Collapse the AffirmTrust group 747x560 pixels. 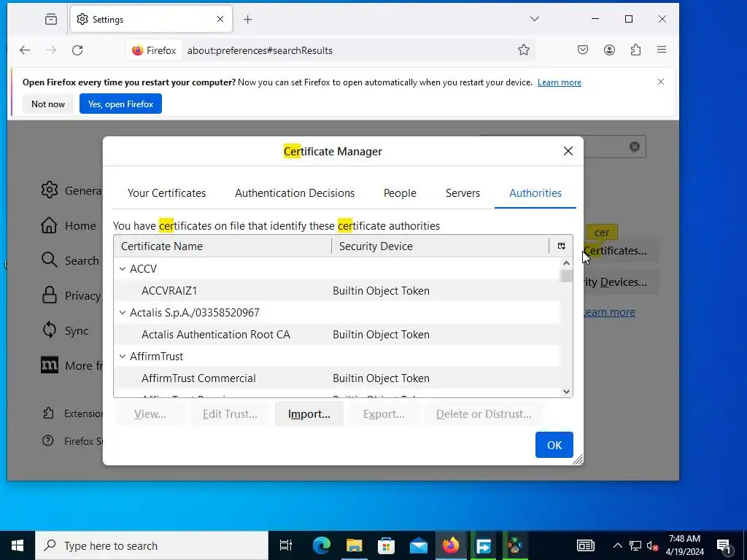123,357
